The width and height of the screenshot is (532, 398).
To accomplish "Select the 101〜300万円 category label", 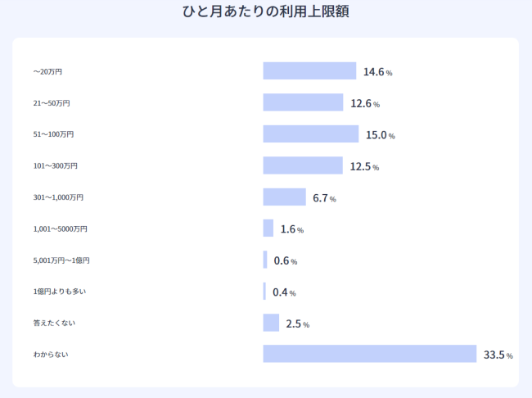I will [x=55, y=166].
